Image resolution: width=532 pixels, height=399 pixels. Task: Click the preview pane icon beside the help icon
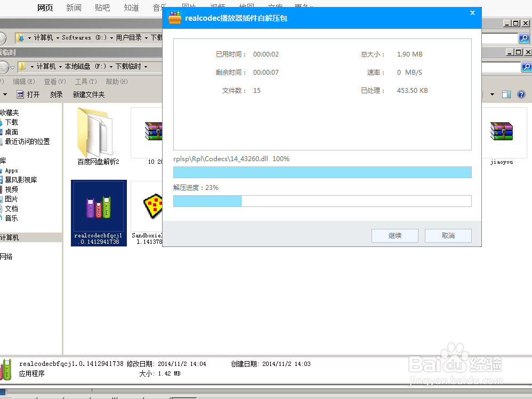(x=506, y=94)
